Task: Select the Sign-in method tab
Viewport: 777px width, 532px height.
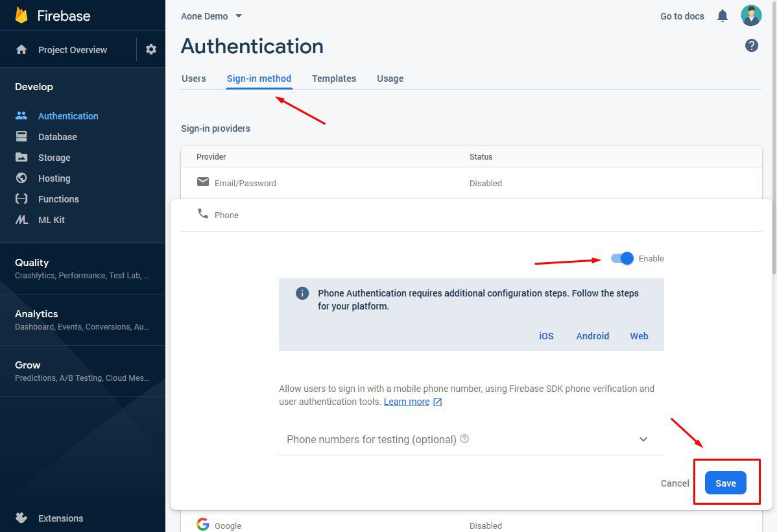Action: (x=259, y=79)
